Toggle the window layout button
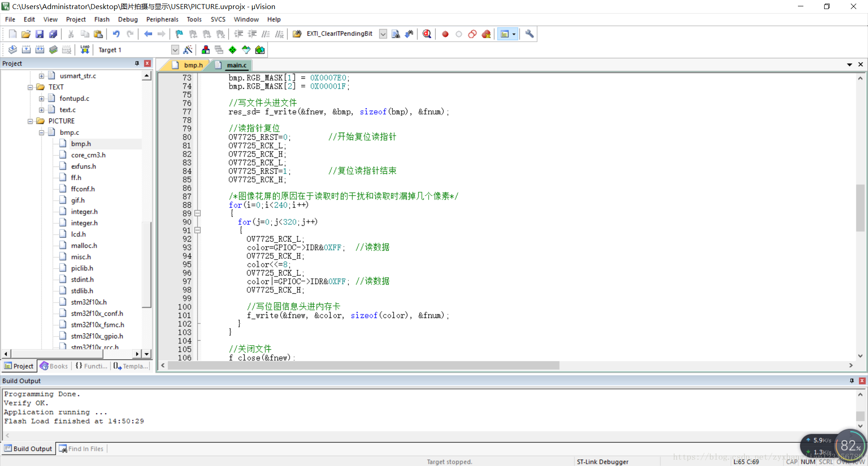Viewport: 868px width, 466px height. point(505,34)
